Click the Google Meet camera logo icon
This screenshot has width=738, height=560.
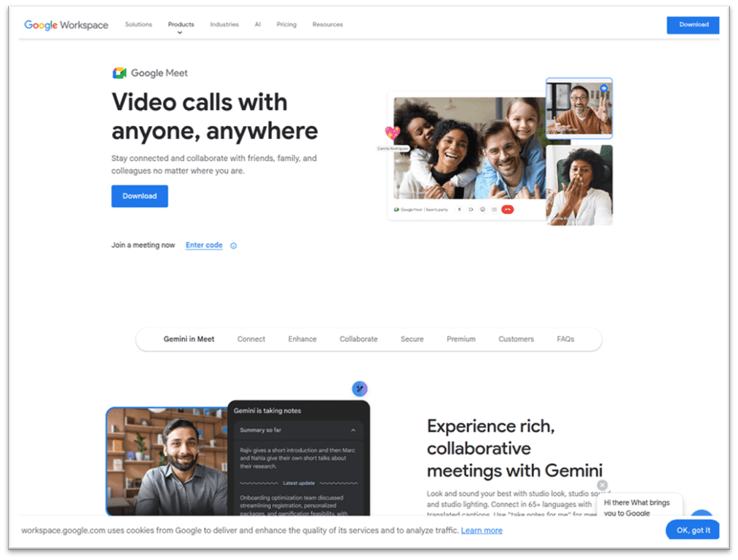pos(119,73)
